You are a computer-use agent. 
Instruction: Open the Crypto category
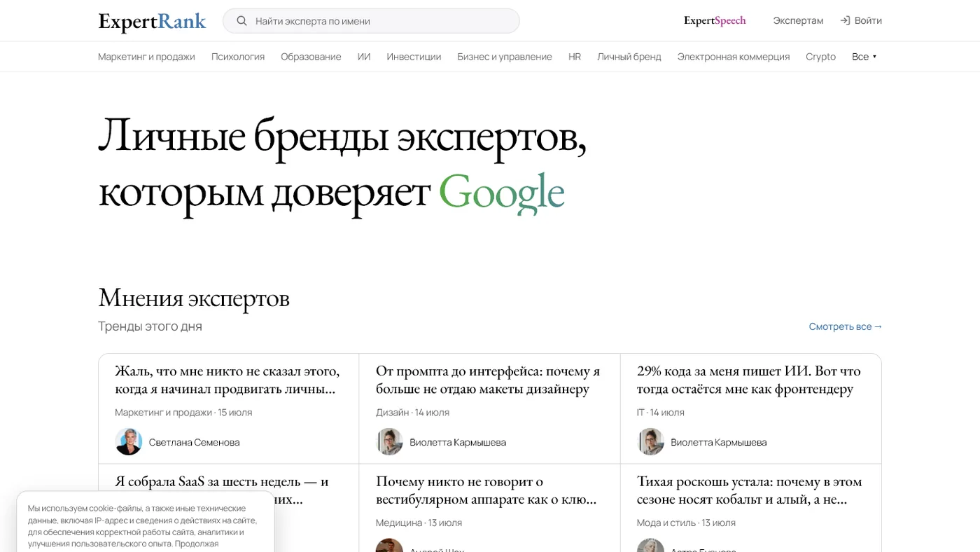[820, 57]
